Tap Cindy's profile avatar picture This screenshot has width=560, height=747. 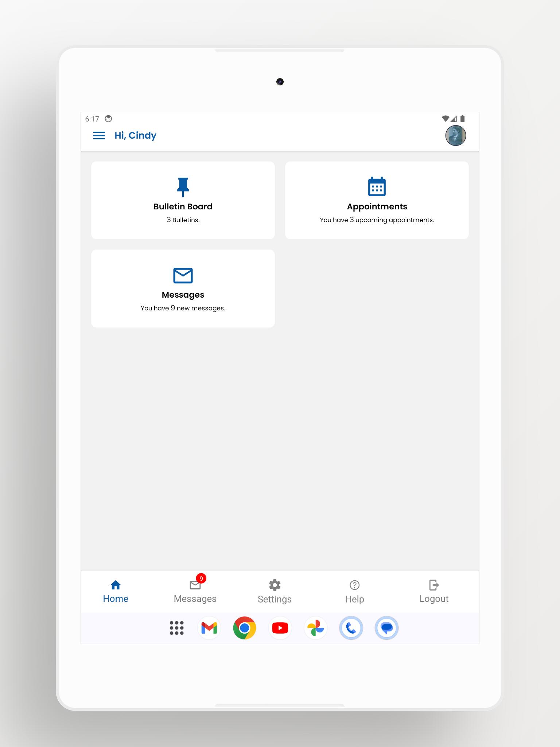[455, 136]
